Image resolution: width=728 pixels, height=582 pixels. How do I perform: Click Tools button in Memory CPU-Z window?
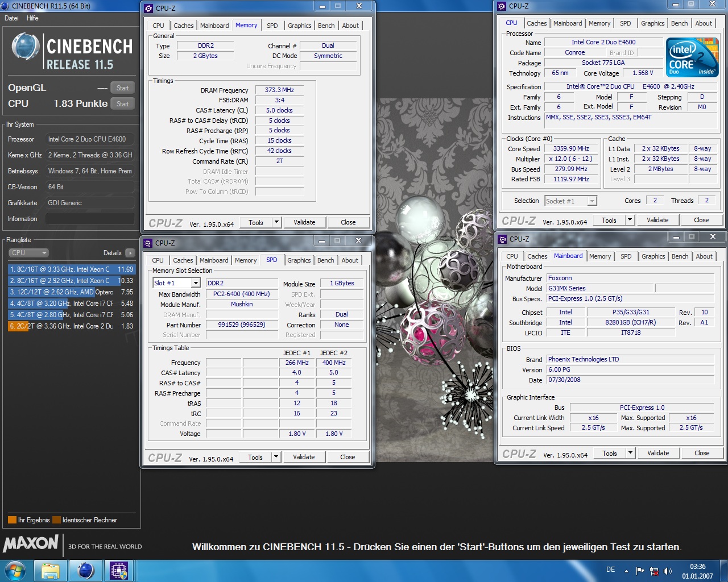pos(256,222)
